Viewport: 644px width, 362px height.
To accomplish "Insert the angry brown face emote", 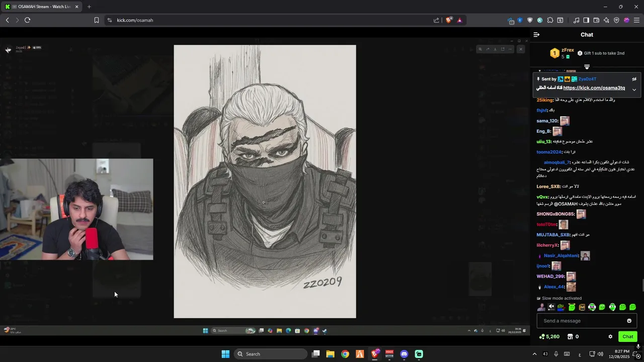I will click(x=582, y=307).
